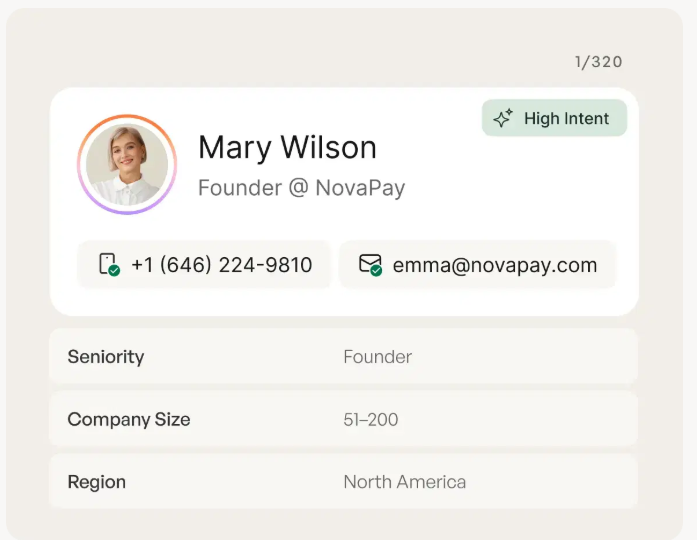Open the emma@novapay.com email address
Viewport: 697px width, 540px height.
coord(494,265)
